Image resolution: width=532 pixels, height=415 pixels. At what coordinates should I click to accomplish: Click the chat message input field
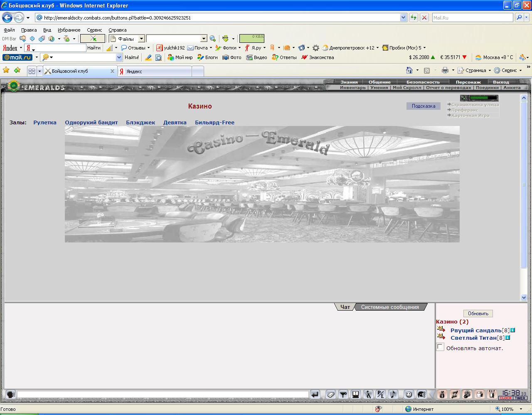[163, 394]
